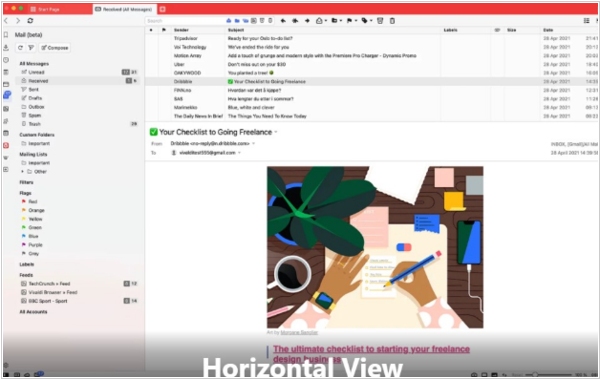Screen dimensions: 600x379
Task: Click the mail Search field
Action: pos(186,21)
